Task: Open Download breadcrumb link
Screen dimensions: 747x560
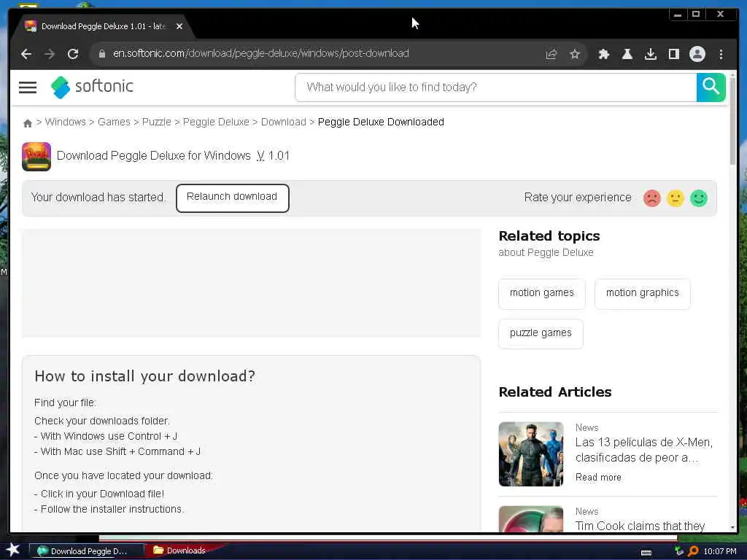Action: (284, 122)
